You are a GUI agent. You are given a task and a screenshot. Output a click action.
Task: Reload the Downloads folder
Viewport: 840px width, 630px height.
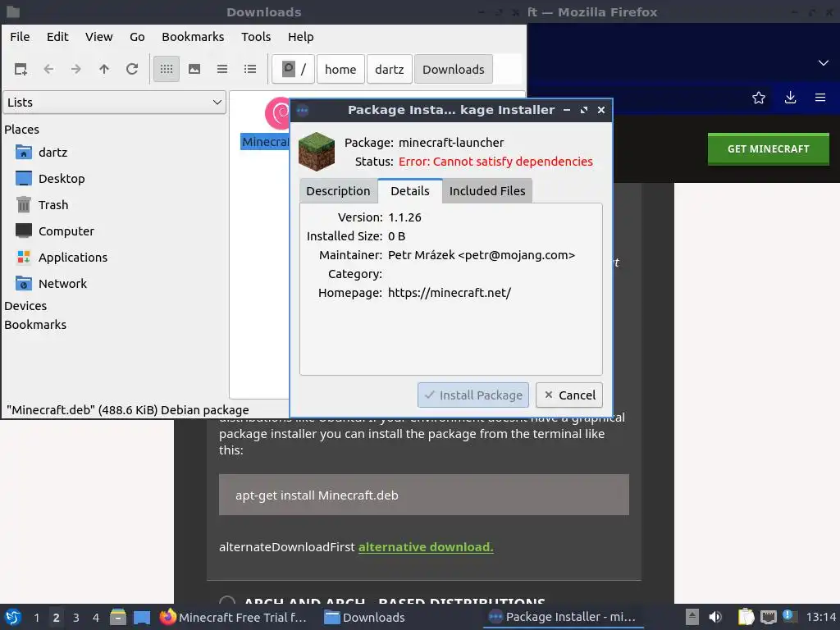click(132, 69)
